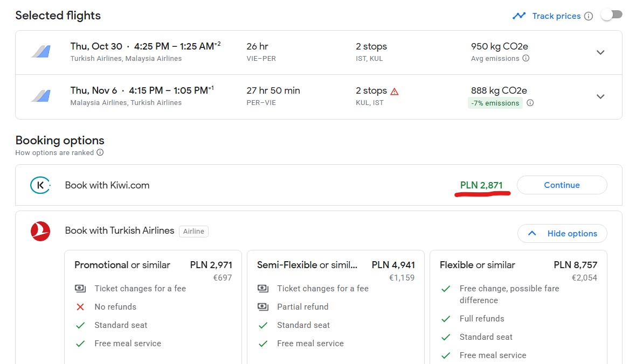The width and height of the screenshot is (636, 364).
Task: Select the Semi-Flexible or similar fare card
Action: pyautogui.click(x=336, y=307)
